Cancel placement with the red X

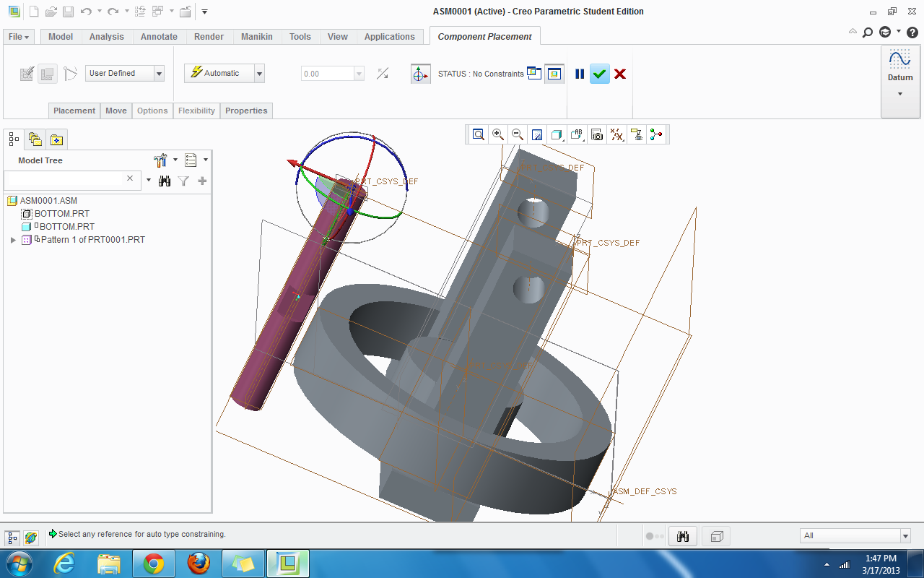tap(620, 74)
